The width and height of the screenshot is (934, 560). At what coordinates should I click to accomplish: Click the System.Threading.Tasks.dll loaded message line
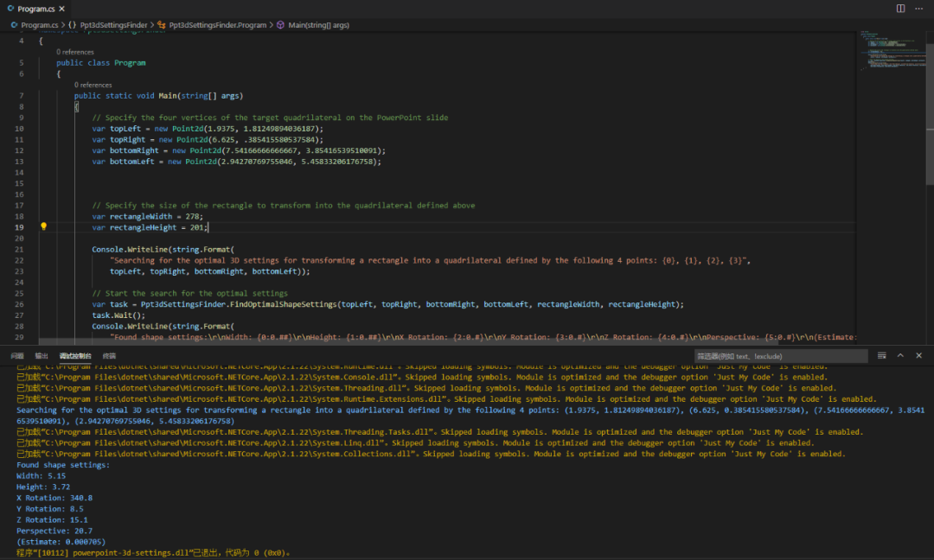tap(439, 432)
